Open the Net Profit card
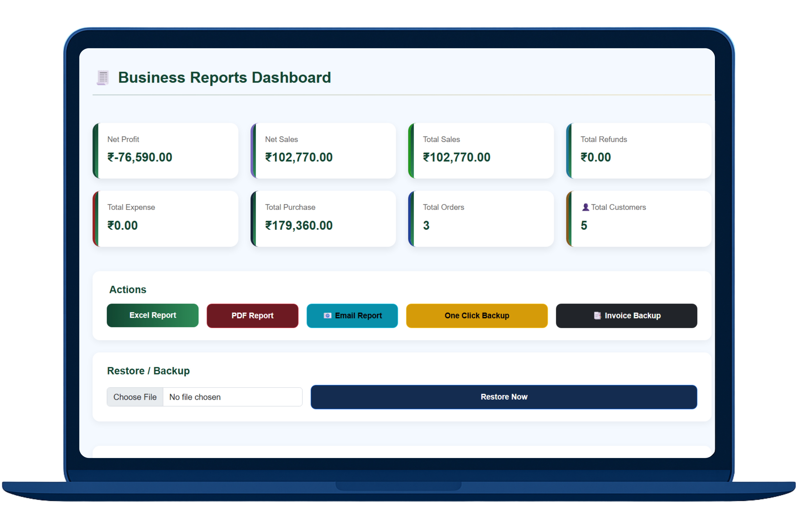This screenshot has height=532, width=798. [166, 151]
